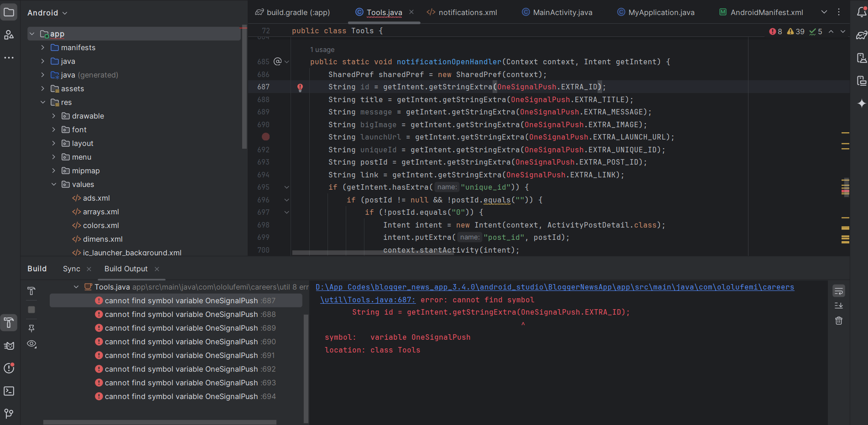This screenshot has height=425, width=868.
Task: Expand the manifests folder
Action: tap(43, 47)
